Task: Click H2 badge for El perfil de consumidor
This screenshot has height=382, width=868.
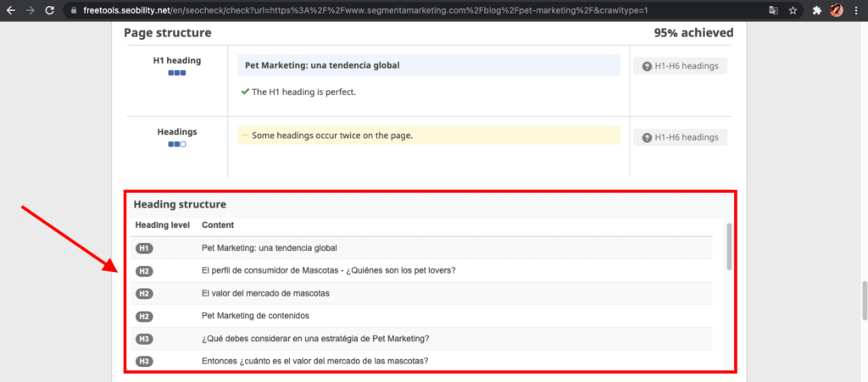Action: pos(144,271)
